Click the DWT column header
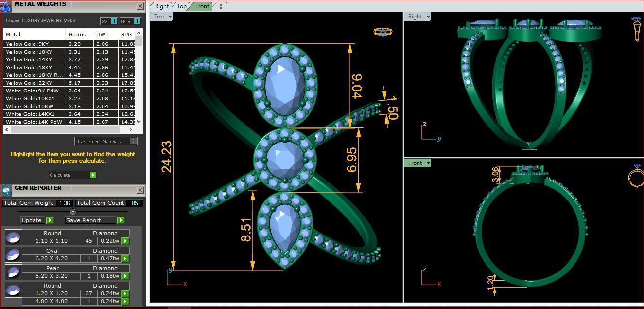Viewport: 644px width, 309px height. pos(105,35)
